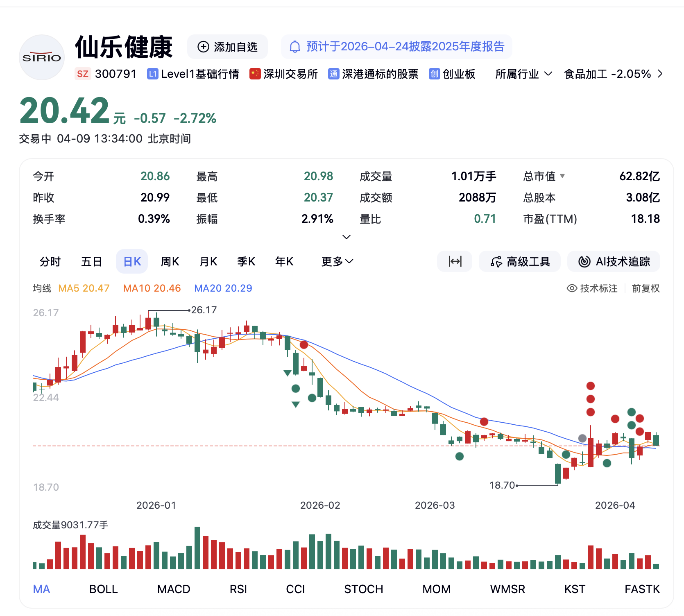Click the 深港通标的股票 tag
The image size is (684, 616).
(x=374, y=74)
